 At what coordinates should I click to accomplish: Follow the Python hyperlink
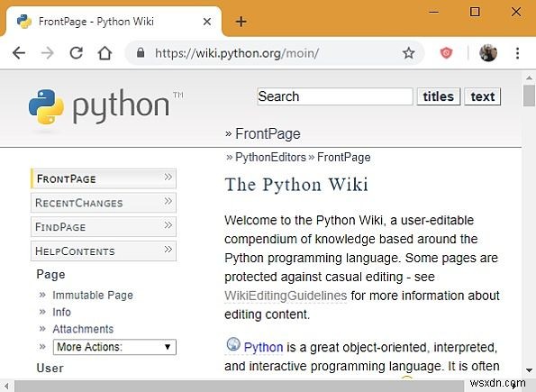tap(263, 347)
